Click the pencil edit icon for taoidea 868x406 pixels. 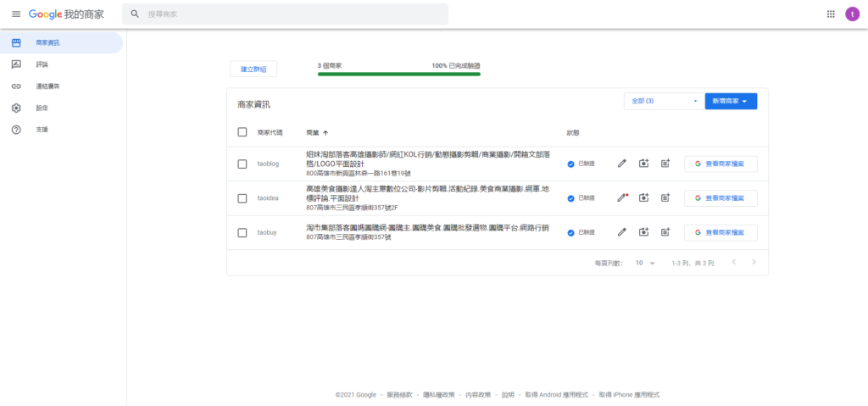point(621,197)
